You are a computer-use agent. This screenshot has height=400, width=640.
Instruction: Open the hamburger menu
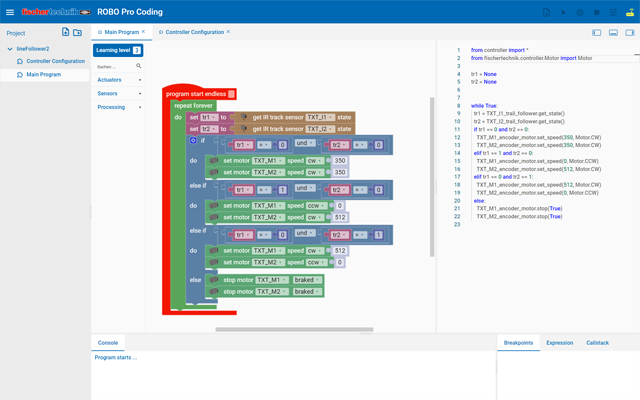(10, 12)
